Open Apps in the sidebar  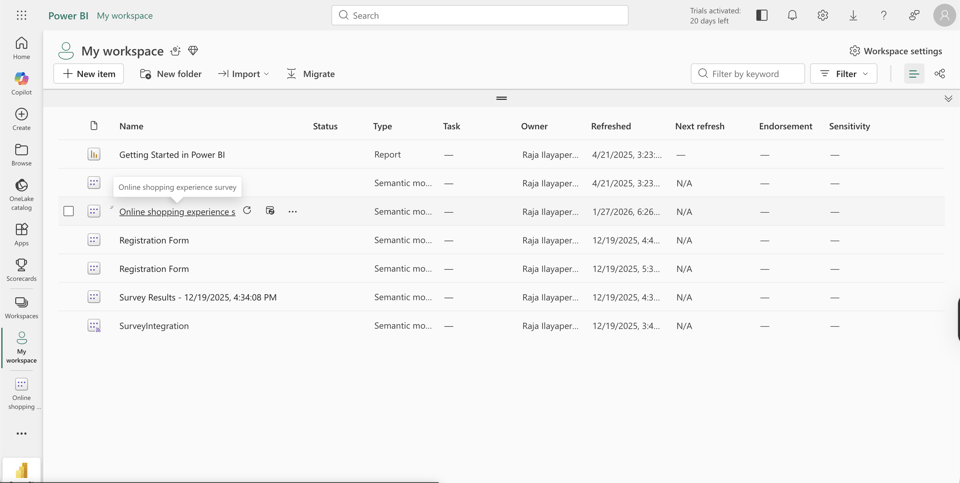point(21,234)
